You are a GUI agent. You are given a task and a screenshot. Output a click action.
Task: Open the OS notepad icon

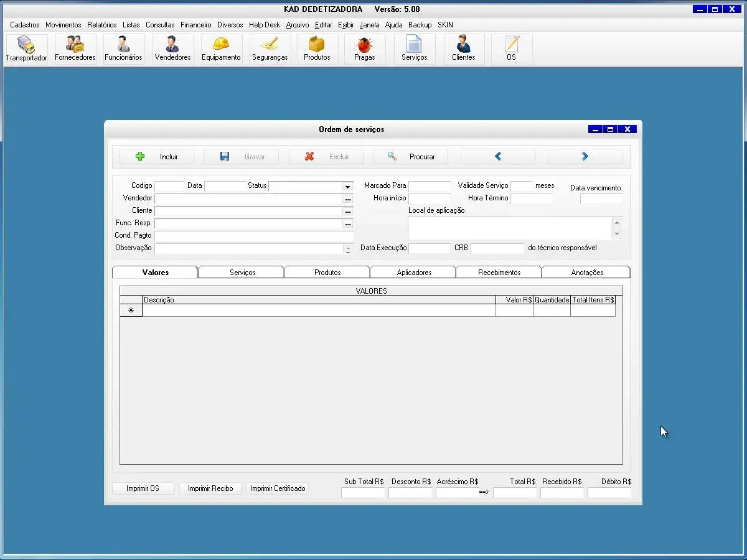(511, 49)
